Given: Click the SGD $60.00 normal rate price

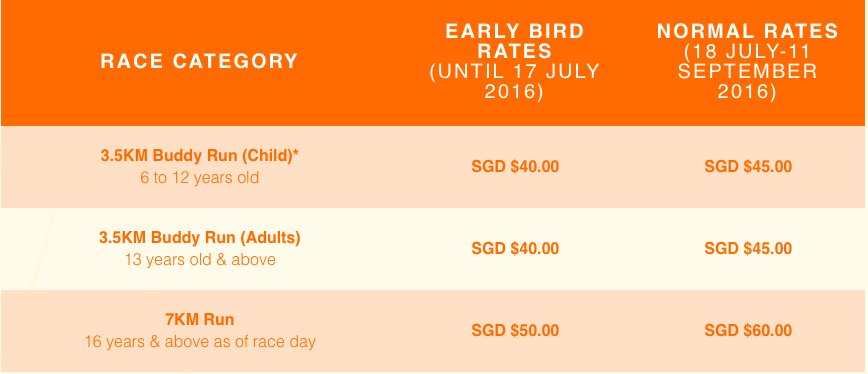Looking at the screenshot, I should click(x=748, y=330).
